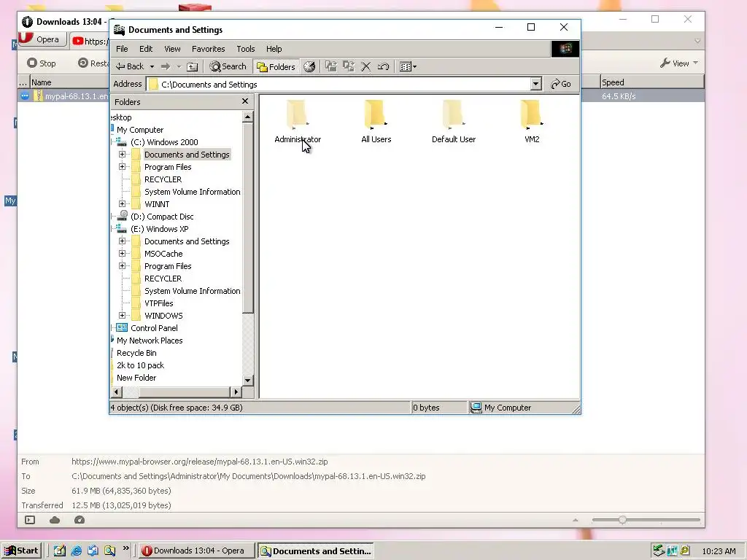Viewport: 747px width, 560px height.
Task: Open the Tools menu
Action: [x=245, y=49]
